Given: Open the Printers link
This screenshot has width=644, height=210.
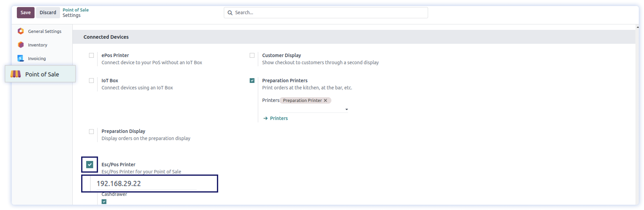Looking at the screenshot, I should tap(279, 118).
